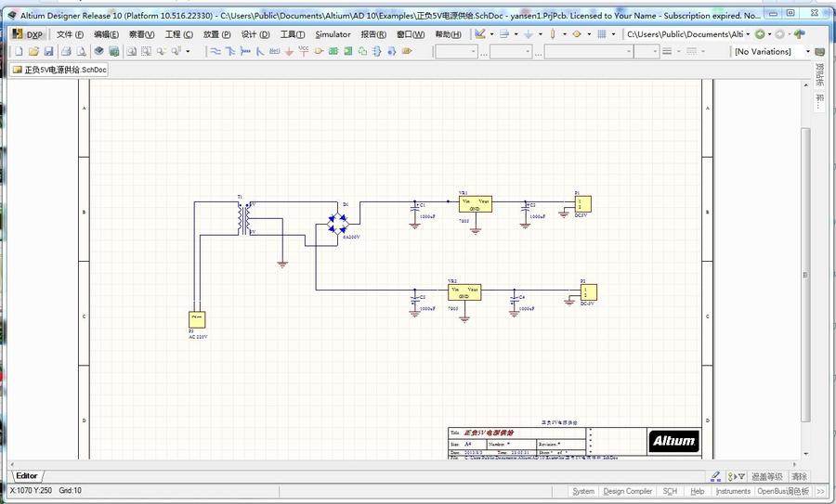Click the 遮盖等级 mask level button
Viewport: 836px width, 504px height.
click(767, 476)
